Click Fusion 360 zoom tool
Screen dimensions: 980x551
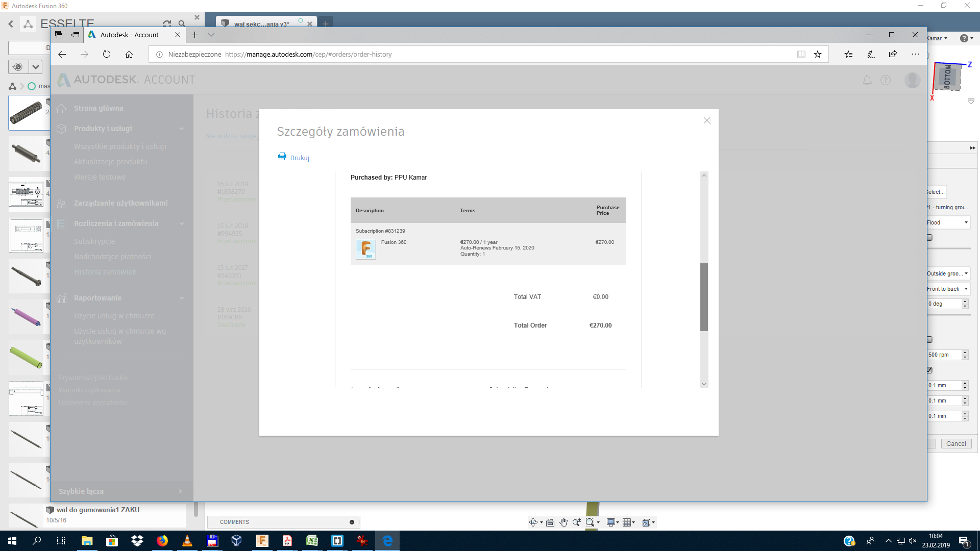(x=576, y=522)
